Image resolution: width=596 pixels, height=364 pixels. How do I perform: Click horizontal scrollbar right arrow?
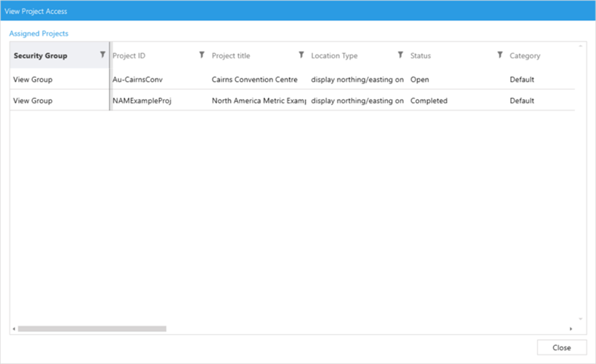pyautogui.click(x=571, y=329)
